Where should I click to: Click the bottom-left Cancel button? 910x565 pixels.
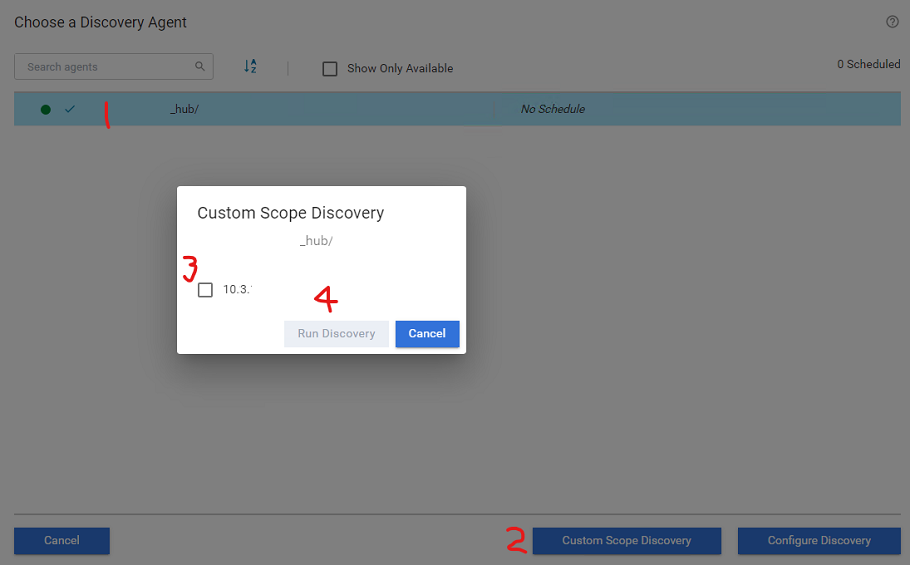click(62, 541)
